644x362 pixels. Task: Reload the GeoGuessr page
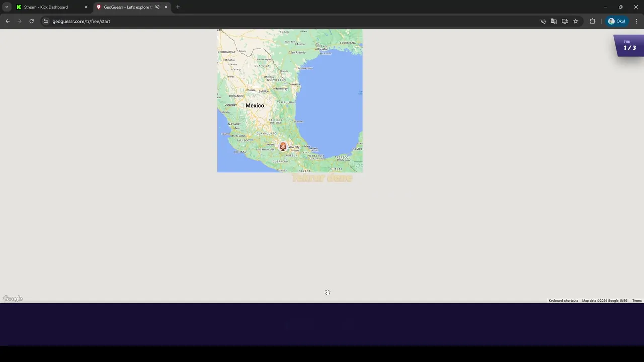point(31,21)
